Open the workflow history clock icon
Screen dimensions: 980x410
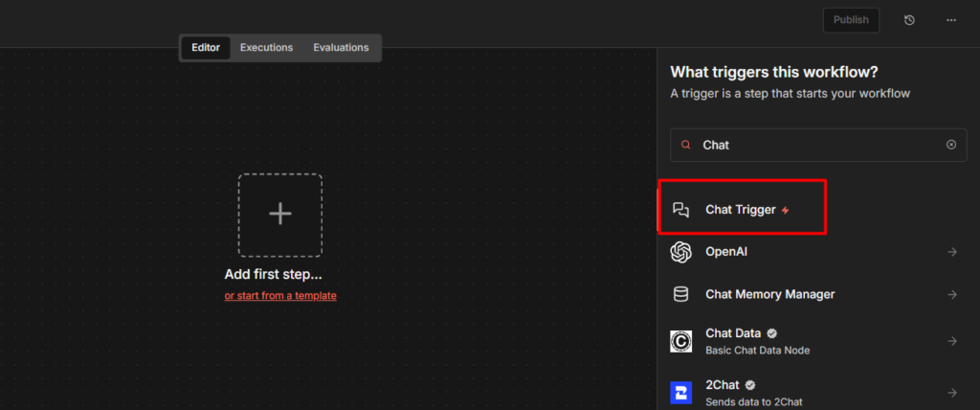click(909, 20)
